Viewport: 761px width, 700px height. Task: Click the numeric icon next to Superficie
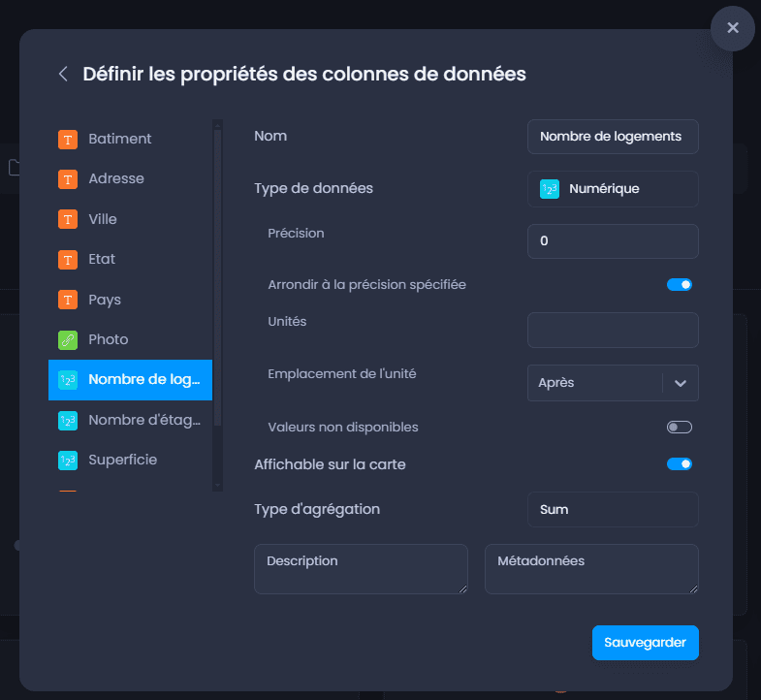click(68, 461)
